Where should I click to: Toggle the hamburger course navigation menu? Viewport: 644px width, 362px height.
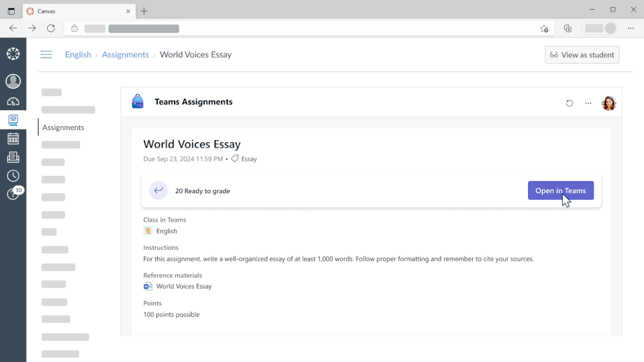[x=46, y=55]
